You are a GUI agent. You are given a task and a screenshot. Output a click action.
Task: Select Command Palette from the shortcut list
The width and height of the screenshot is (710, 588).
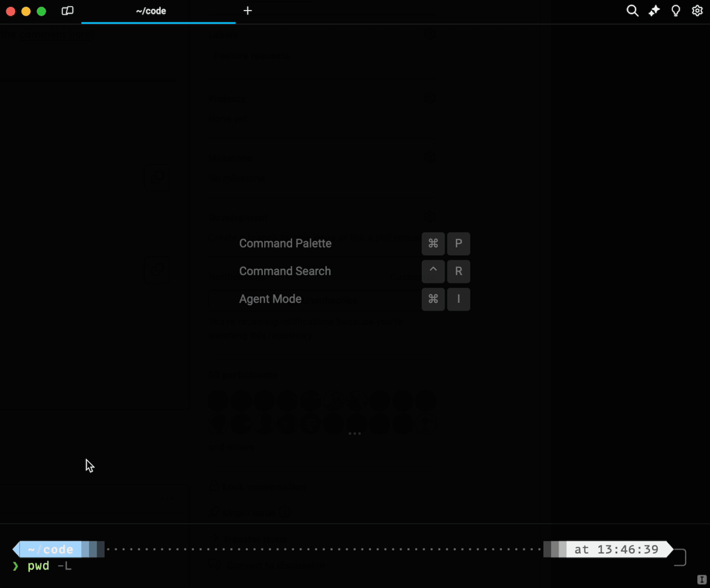coord(285,243)
